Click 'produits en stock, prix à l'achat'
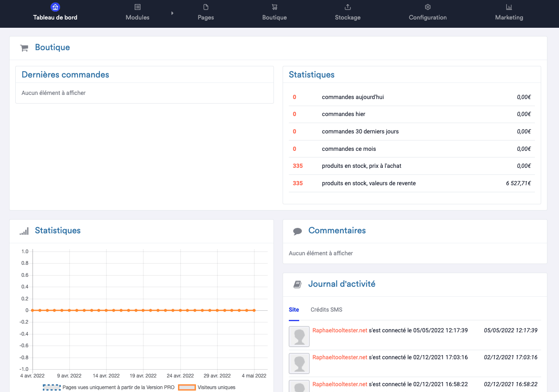This screenshot has width=559, height=392. click(362, 166)
